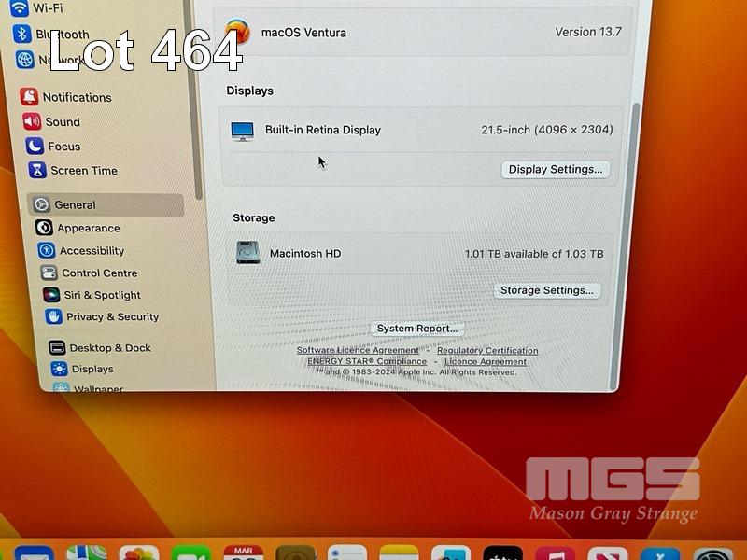Open Control Centre settings
The height and width of the screenshot is (560, 747).
(x=99, y=273)
